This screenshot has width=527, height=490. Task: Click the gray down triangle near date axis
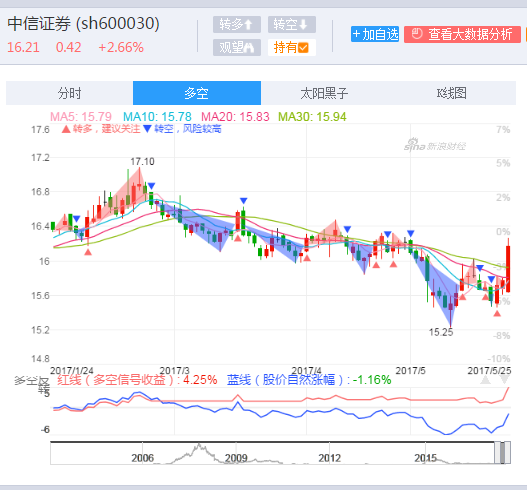pos(504,380)
